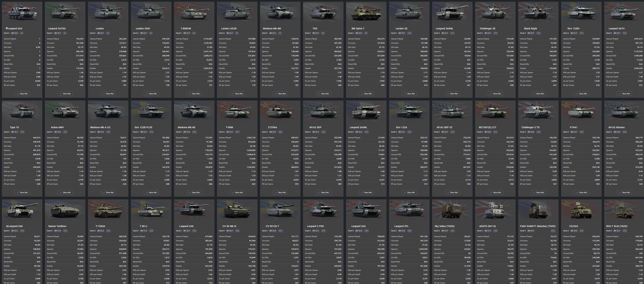Viewport: 644px width, 284px height.
Task: Click the BR 12.0 badge on Challenger 3 TD
Action: click(x=531, y=132)
